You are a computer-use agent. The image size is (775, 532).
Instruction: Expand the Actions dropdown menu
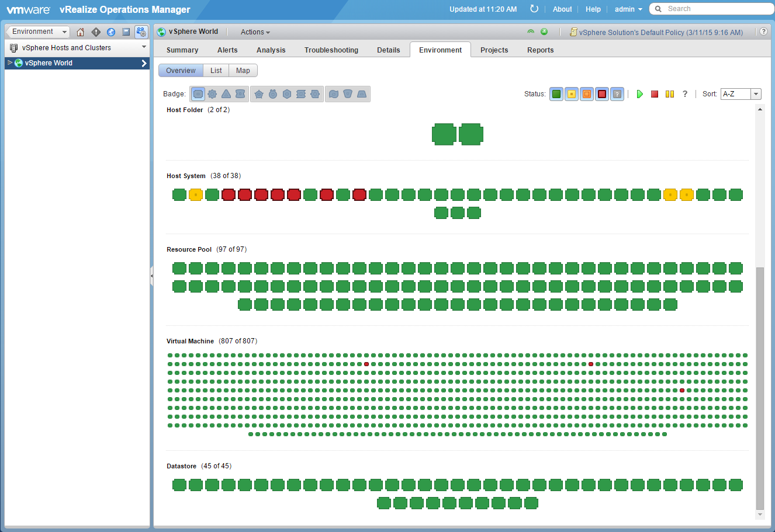255,32
